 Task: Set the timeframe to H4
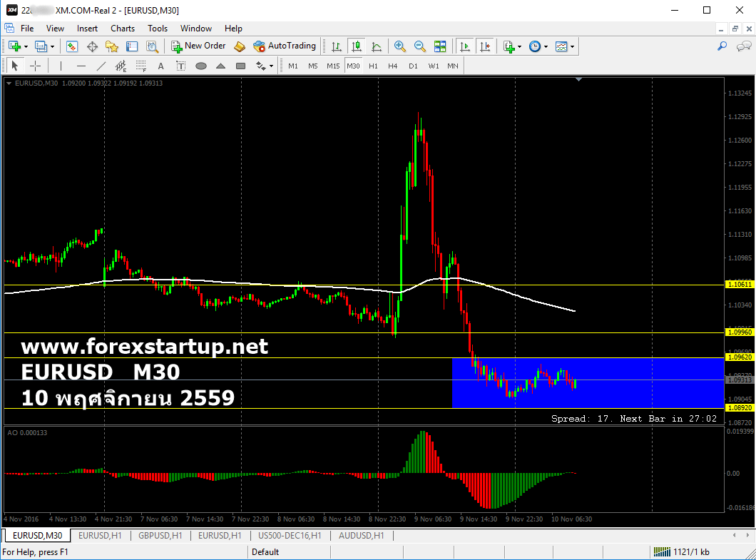[393, 66]
